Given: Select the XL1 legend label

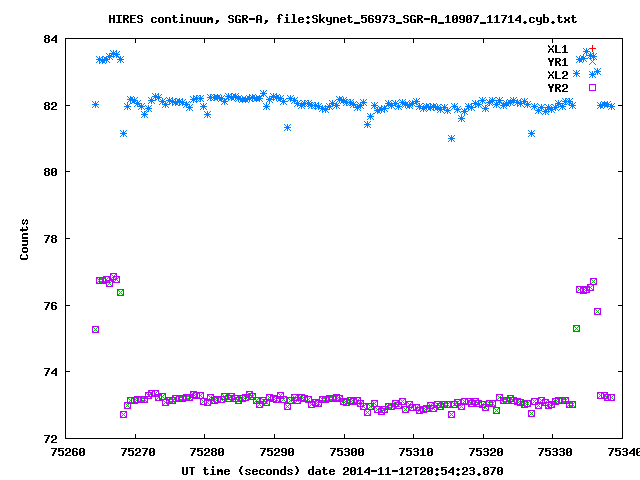Looking at the screenshot, I should (558, 49).
